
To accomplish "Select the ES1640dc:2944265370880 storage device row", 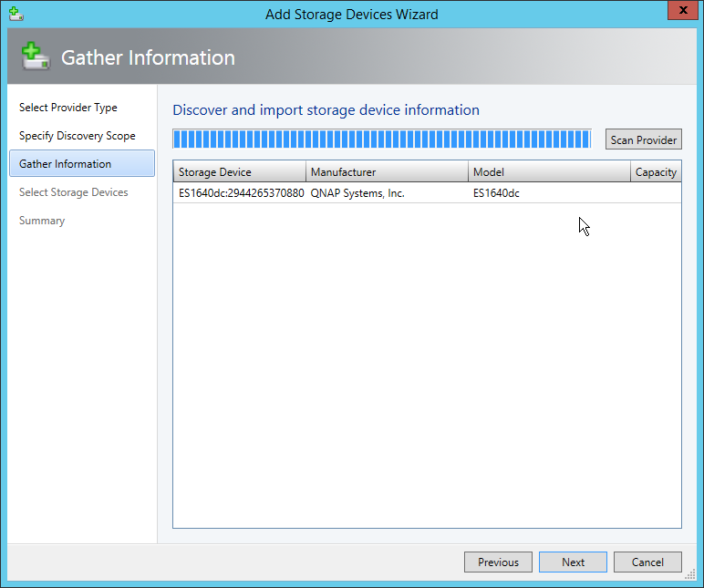I will [x=241, y=193].
